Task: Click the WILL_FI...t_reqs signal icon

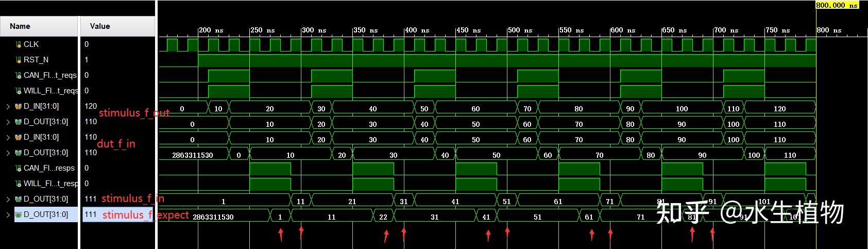Action: pos(19,91)
